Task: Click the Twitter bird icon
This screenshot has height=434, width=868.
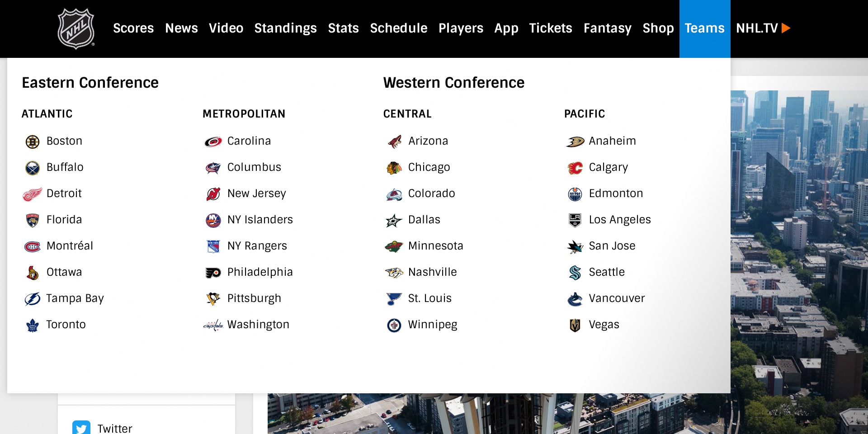Action: point(81,428)
